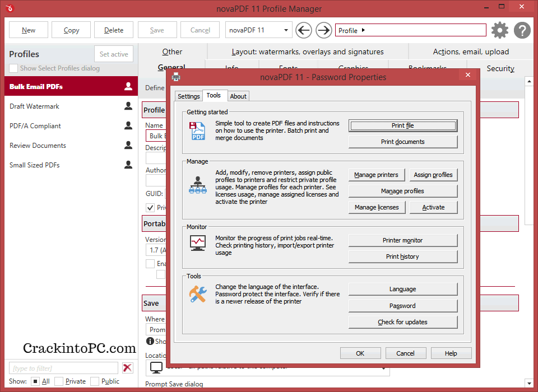Click the computer monitor Location icon
The width and height of the screenshot is (538, 392).
point(156,368)
